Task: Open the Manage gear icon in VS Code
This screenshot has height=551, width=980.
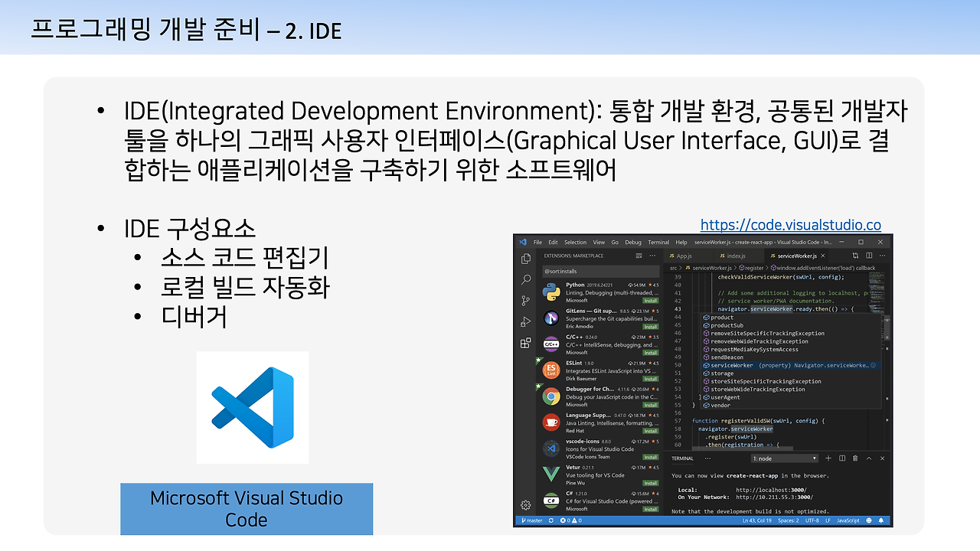Action: click(526, 505)
